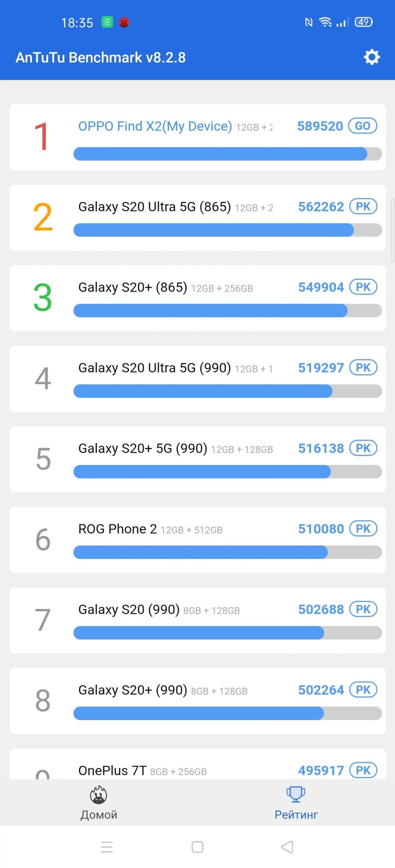395x868 pixels.
Task: Open the Galaxy S20+ 5G (990) entry
Action: (x=143, y=448)
